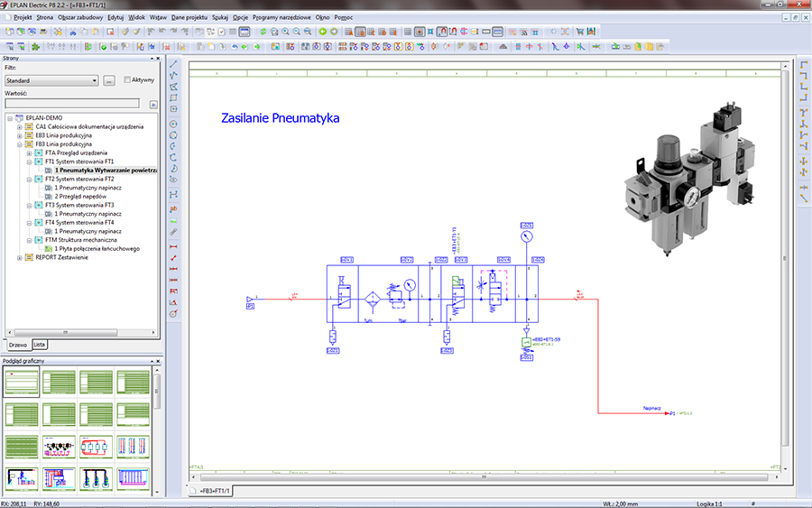This screenshot has height=508, width=812.
Task: Expand the REPORT Zestawienie node
Action: pyautogui.click(x=19, y=257)
